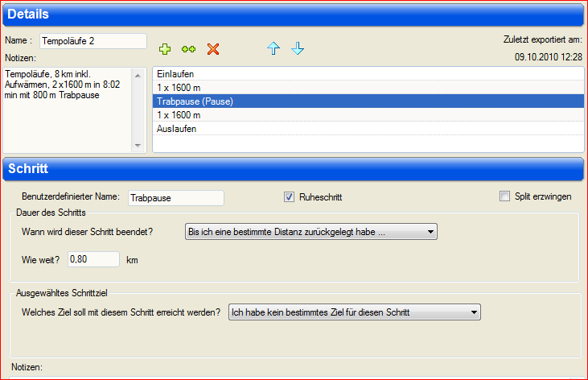Screen dimensions: 588x380
Task: Click the workout Name input field
Action: pos(93,40)
